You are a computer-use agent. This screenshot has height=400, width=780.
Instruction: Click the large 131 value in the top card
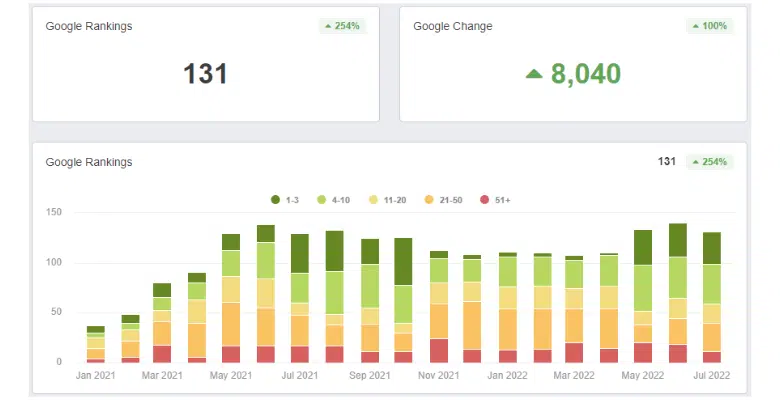205,73
